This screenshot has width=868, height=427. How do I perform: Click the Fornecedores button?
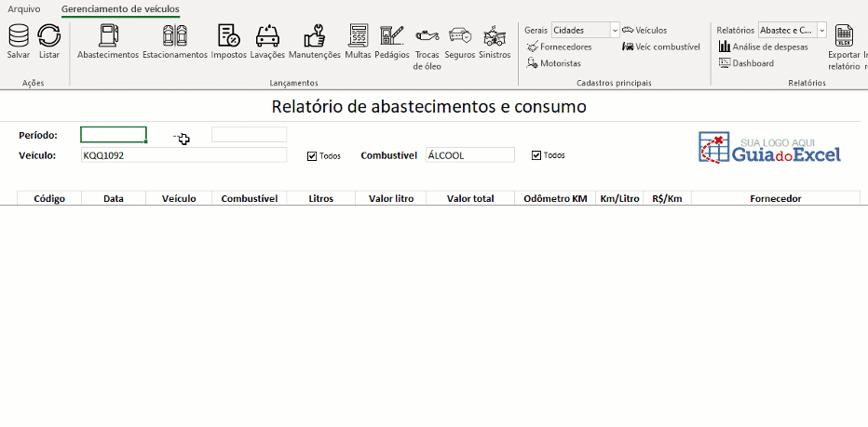pos(560,47)
